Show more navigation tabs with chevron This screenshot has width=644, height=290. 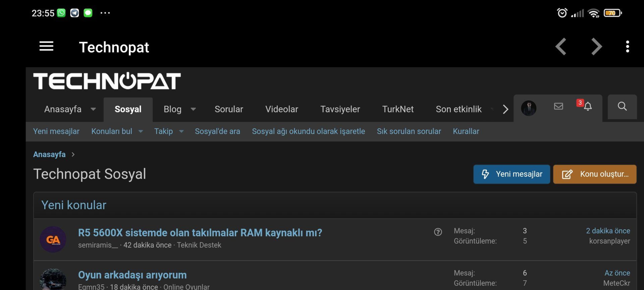coord(505,109)
